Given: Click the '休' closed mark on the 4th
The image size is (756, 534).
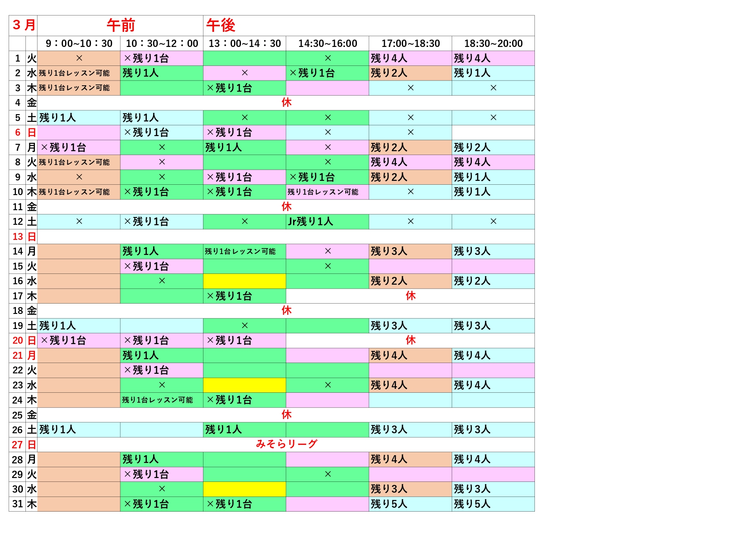Looking at the screenshot, I should pos(286,102).
